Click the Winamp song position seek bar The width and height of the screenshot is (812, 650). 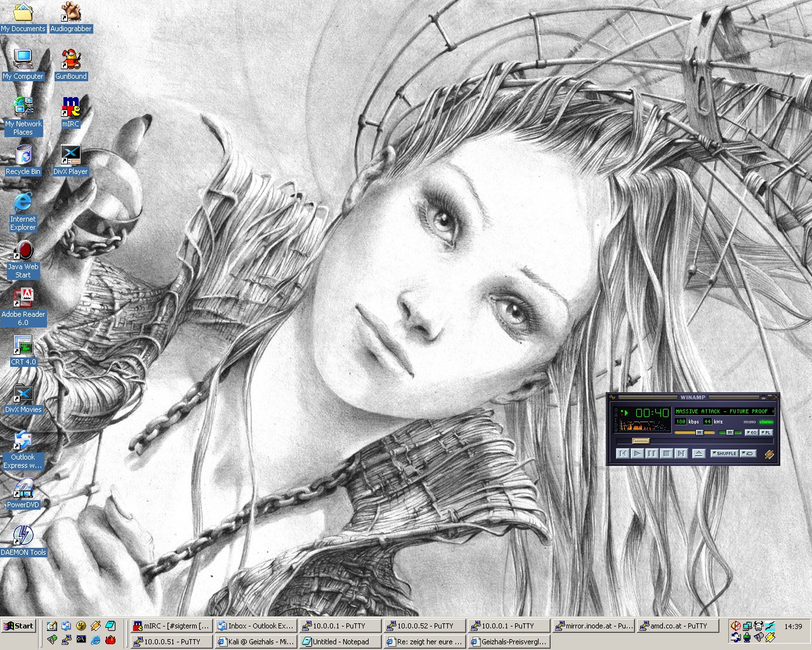[x=695, y=441]
